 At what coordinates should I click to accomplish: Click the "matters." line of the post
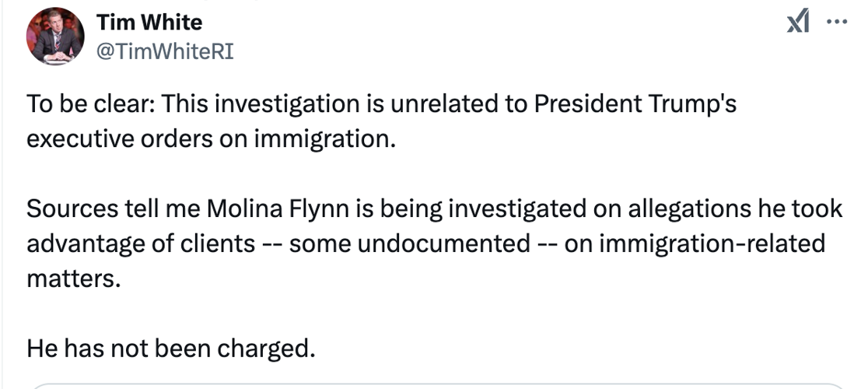(x=73, y=279)
